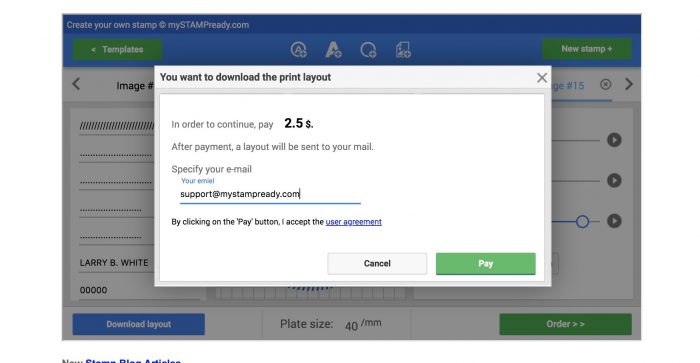Viewport: 700px width, 363px height.
Task: Open the user agreement link
Action: pos(354,222)
